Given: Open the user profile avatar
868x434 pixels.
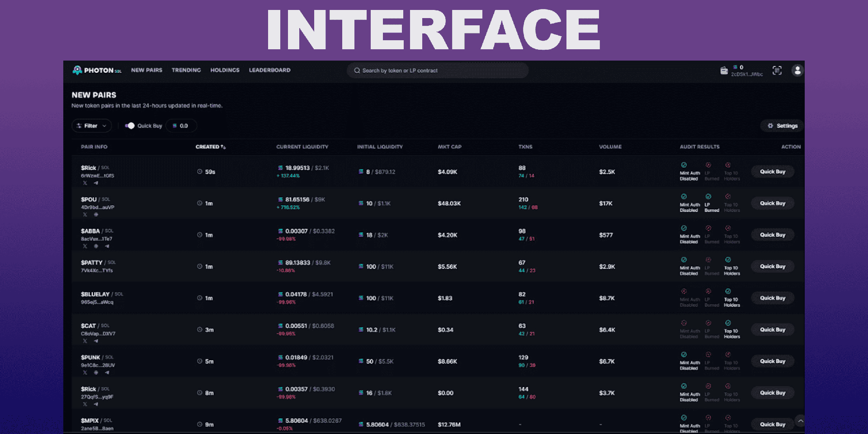Looking at the screenshot, I should click(797, 71).
